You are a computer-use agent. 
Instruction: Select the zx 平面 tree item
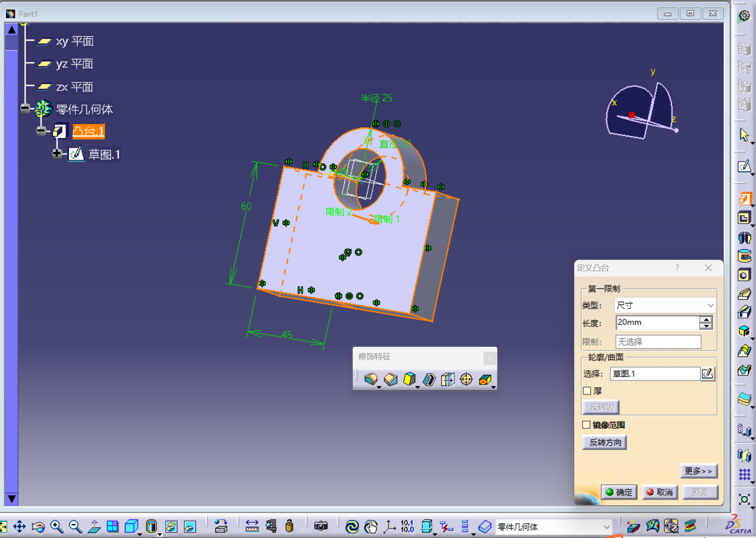(65, 87)
